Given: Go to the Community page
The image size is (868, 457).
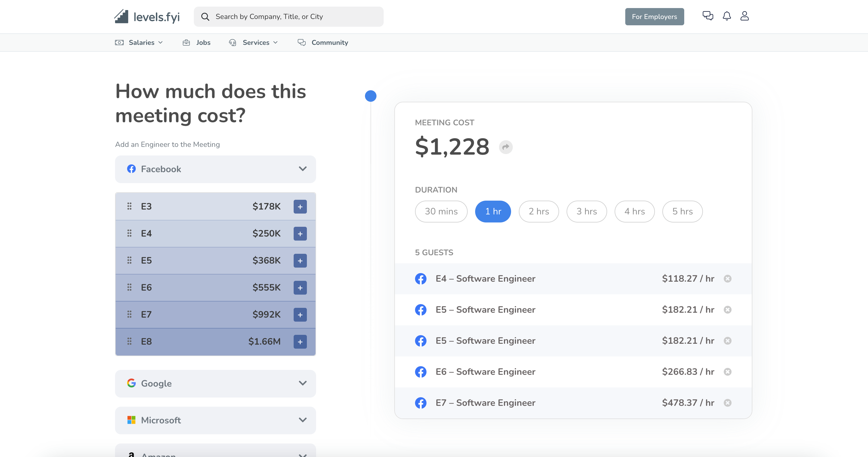Looking at the screenshot, I should tap(323, 43).
